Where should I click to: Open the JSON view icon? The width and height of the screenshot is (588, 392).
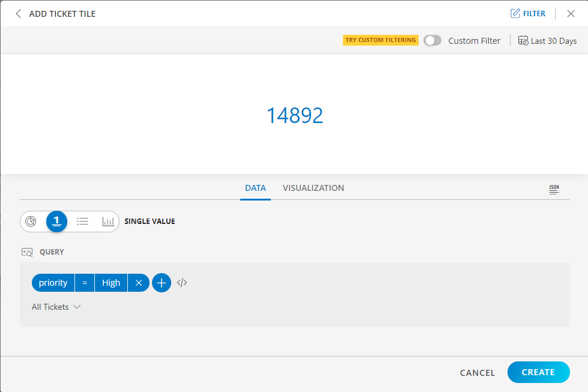pos(554,188)
